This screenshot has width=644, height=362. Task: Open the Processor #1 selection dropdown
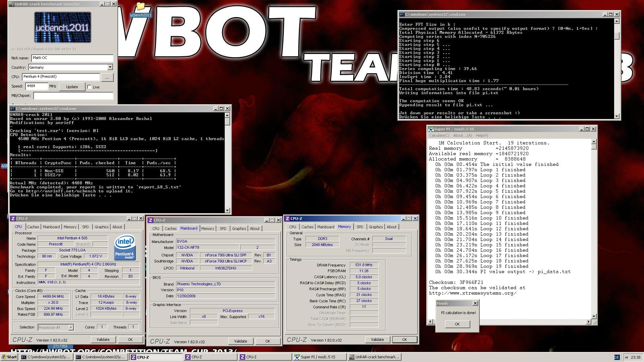pos(71,327)
